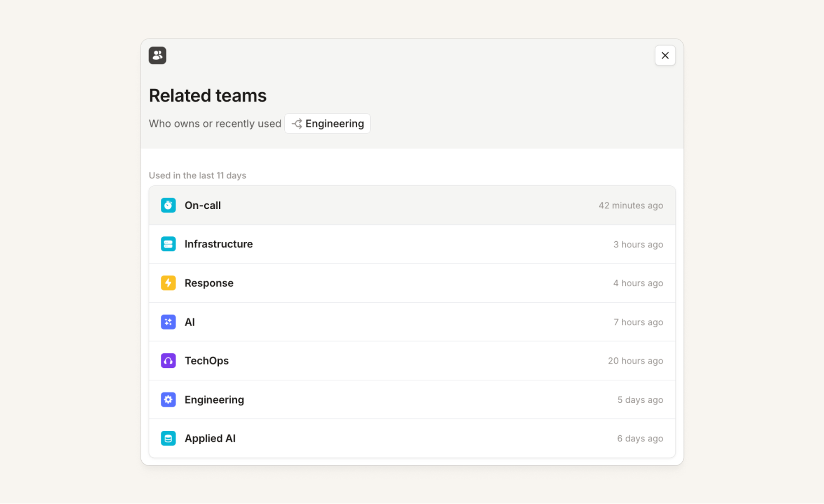Click the '5 days ago' timestamp
Image resolution: width=824 pixels, height=504 pixels.
click(640, 400)
